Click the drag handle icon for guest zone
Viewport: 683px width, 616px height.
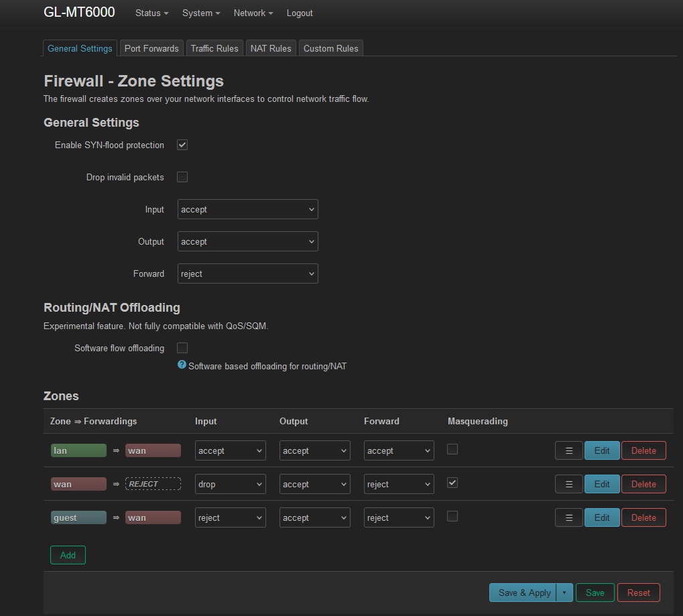click(x=568, y=517)
